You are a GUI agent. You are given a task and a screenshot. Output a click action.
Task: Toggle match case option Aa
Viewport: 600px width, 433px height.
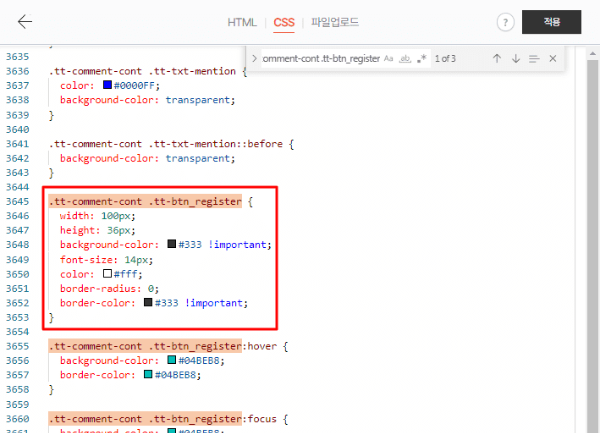tap(388, 59)
